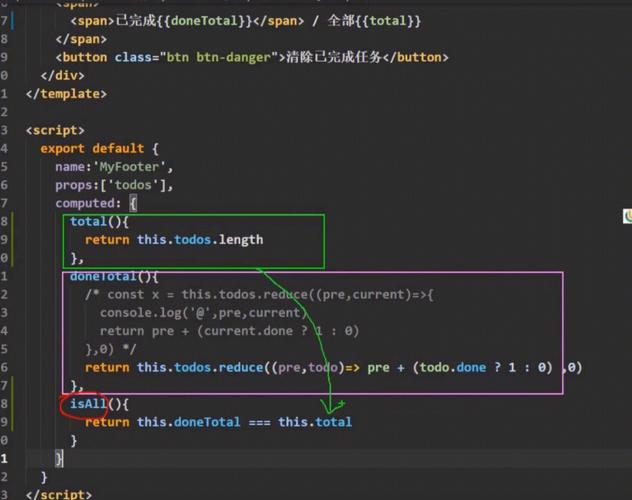The image size is (632, 500).
Task: Click the closing '</template>' tag
Action: [66, 94]
